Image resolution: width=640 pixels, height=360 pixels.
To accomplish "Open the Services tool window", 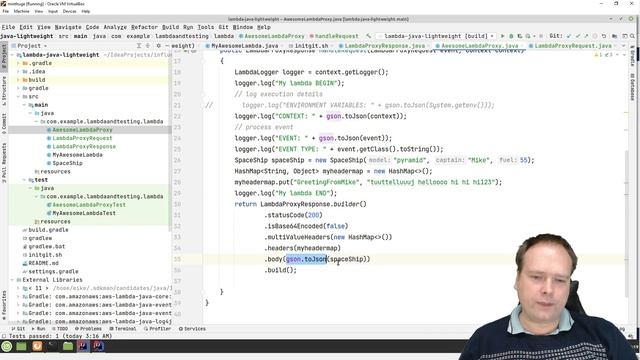I will click(x=192, y=329).
